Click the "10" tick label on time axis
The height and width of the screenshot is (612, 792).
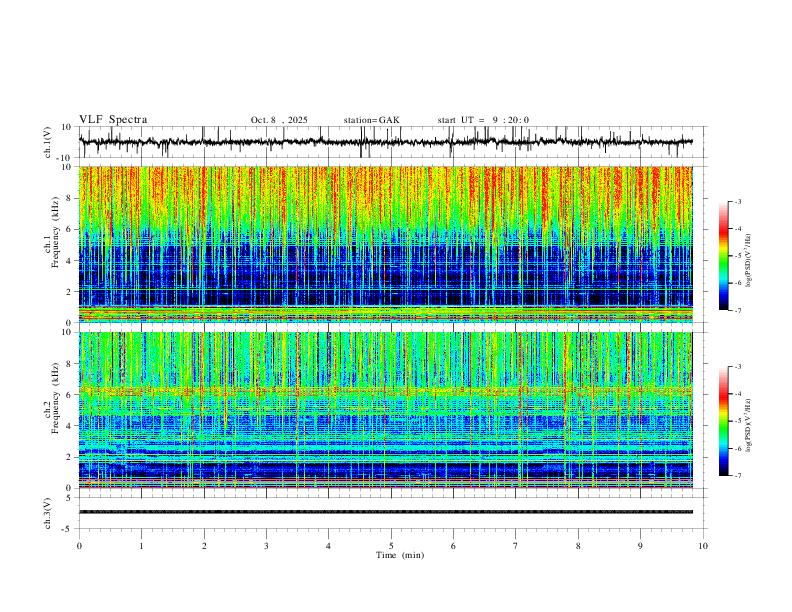[x=703, y=546]
